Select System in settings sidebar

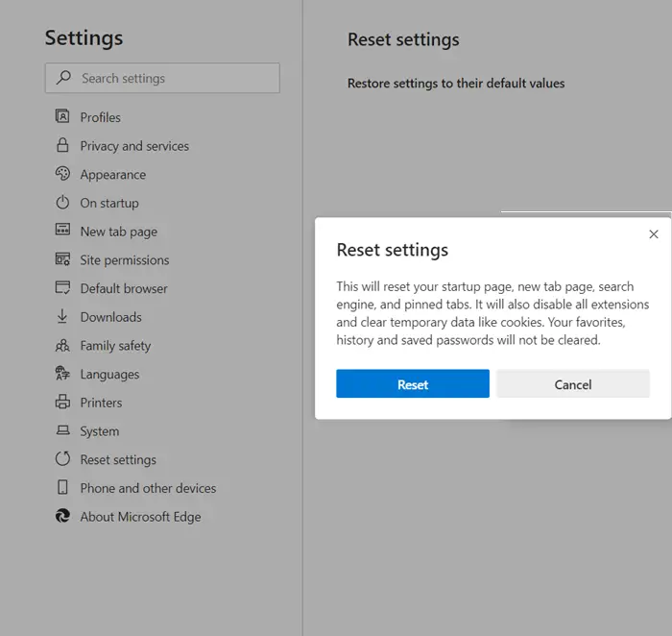(x=100, y=431)
